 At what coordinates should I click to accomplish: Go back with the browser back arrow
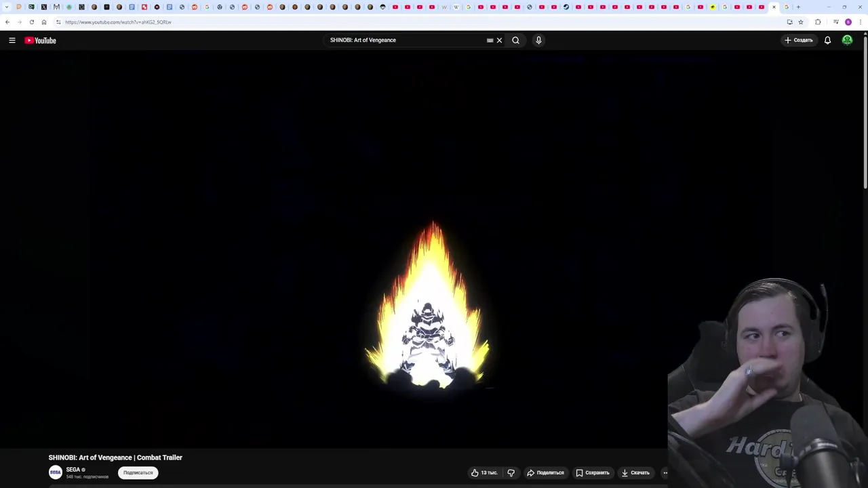(x=7, y=22)
